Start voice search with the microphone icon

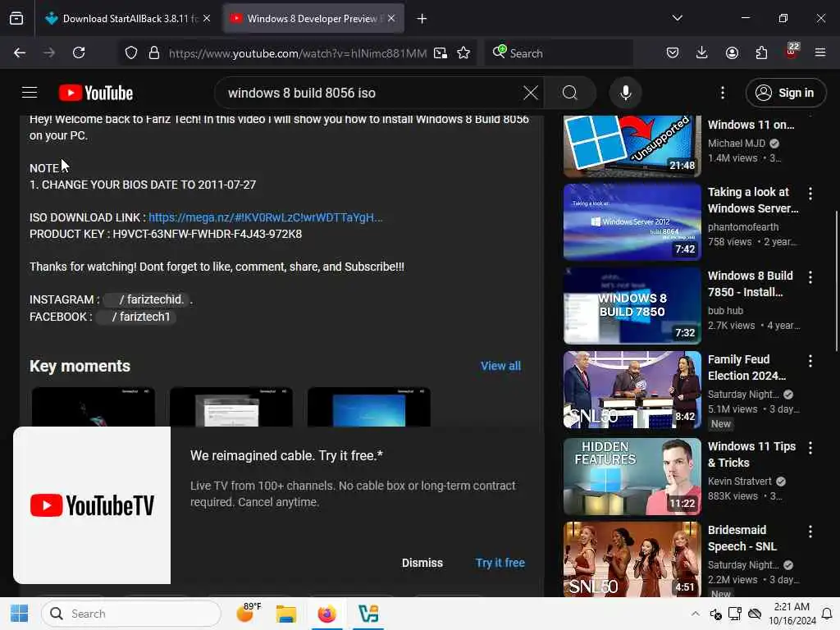coord(625,93)
